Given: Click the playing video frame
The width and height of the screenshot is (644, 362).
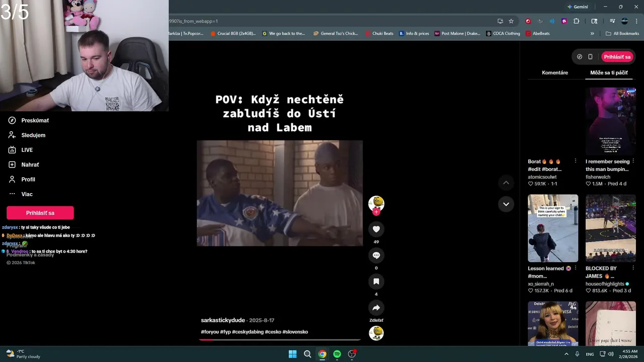Looking at the screenshot, I should tap(280, 193).
